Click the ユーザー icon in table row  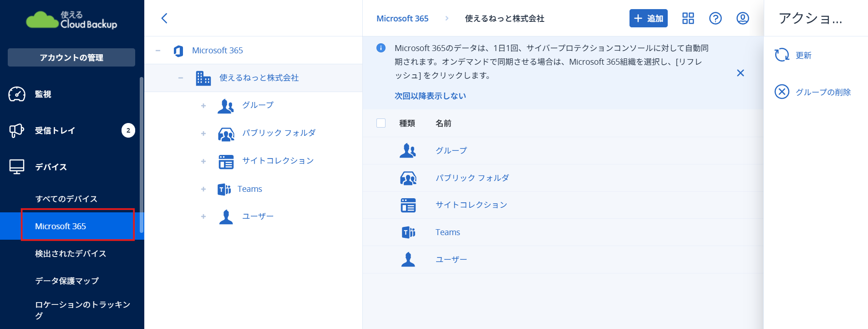pyautogui.click(x=408, y=259)
